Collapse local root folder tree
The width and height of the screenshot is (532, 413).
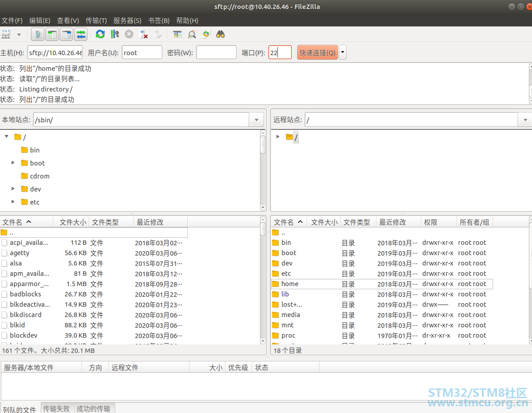pos(6,136)
